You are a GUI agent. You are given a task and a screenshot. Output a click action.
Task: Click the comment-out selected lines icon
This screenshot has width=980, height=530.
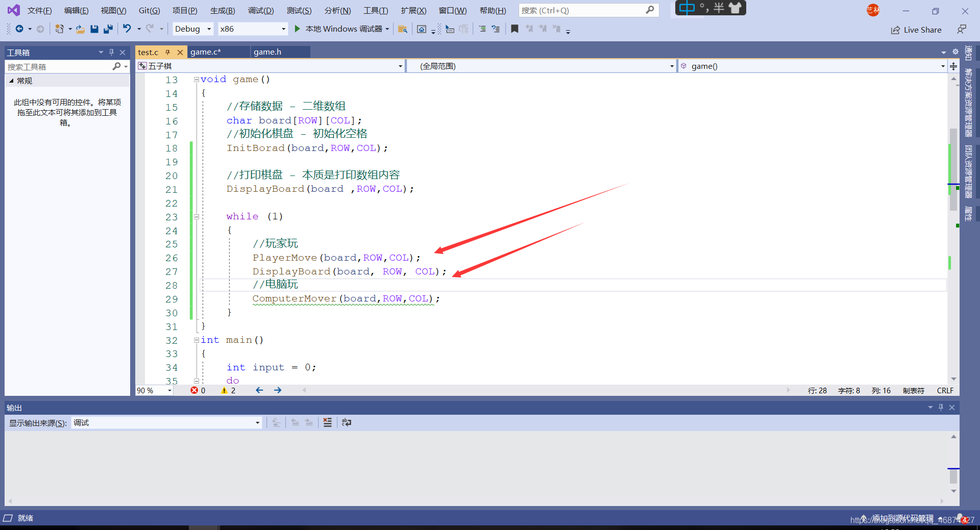coord(482,29)
